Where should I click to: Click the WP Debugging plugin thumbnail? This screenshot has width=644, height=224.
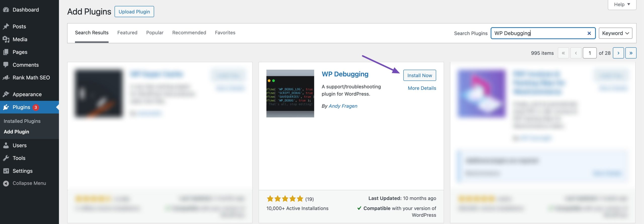tap(290, 94)
